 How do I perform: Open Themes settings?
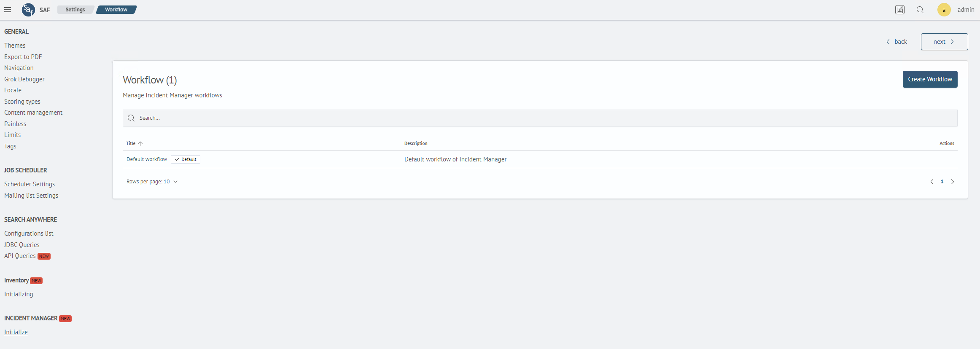click(x=15, y=46)
